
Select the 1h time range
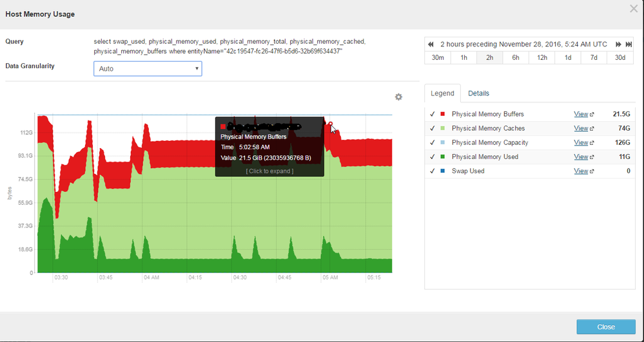click(463, 57)
